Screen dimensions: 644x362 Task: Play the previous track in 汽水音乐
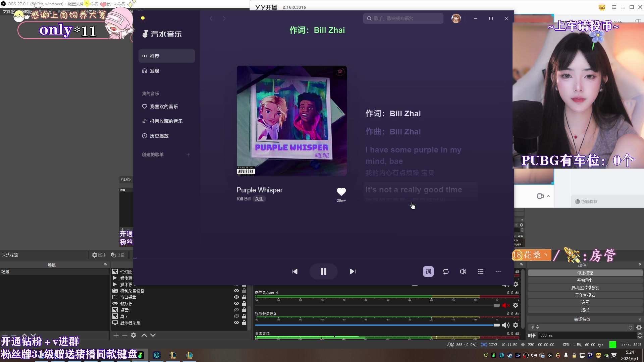tap(294, 271)
